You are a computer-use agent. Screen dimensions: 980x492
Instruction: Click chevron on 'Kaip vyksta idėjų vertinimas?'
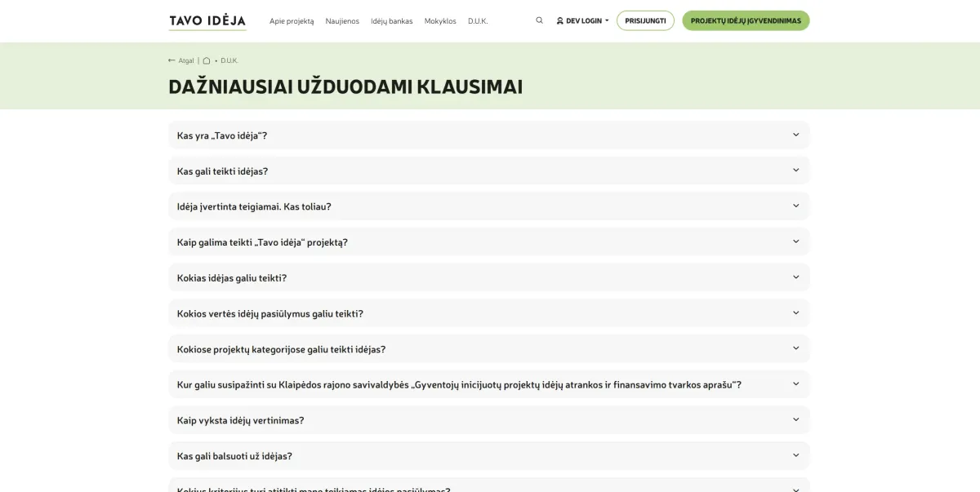pos(795,420)
